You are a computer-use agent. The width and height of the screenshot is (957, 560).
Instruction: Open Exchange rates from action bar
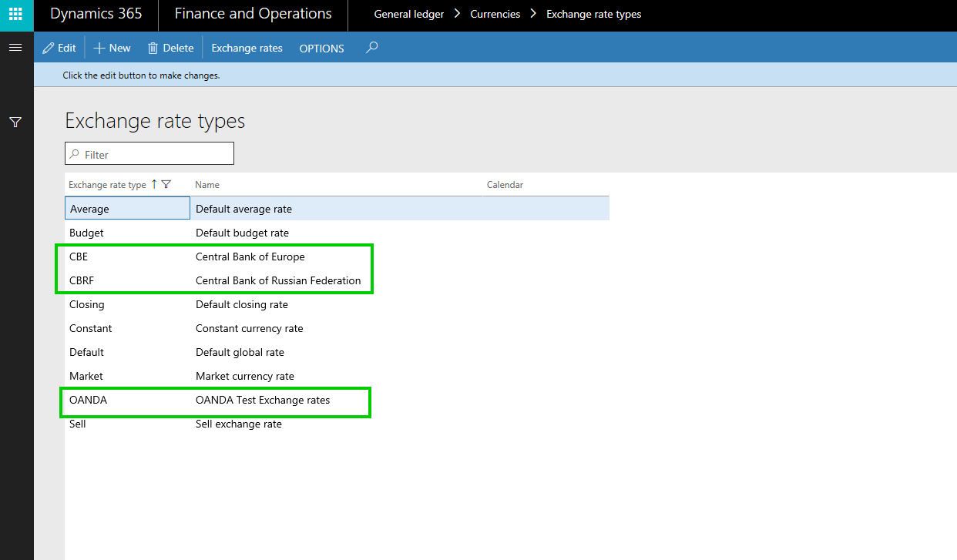coord(247,48)
